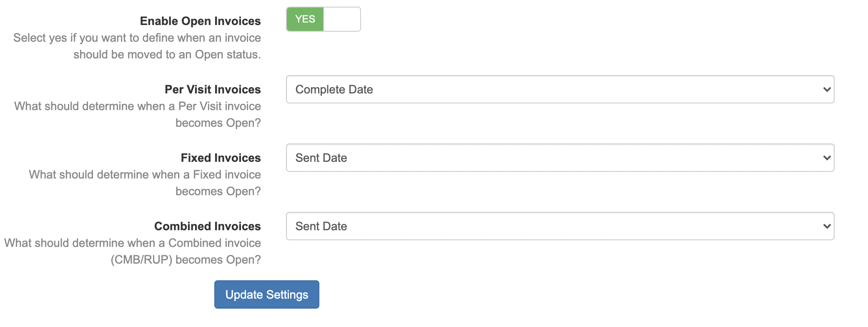Viewport: 868px width, 327px height.
Task: Click the chevron arrow of Fixed Invoices select
Action: tap(827, 158)
